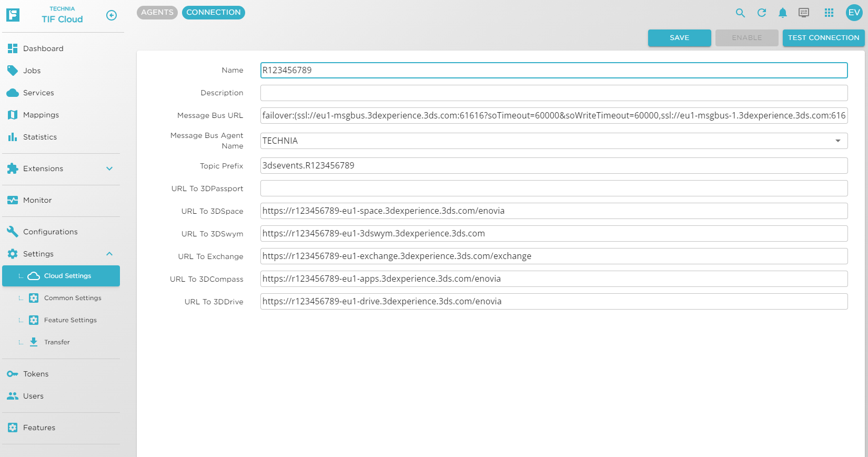The image size is (868, 457).
Task: Open the Transfer settings item
Action: tap(57, 342)
